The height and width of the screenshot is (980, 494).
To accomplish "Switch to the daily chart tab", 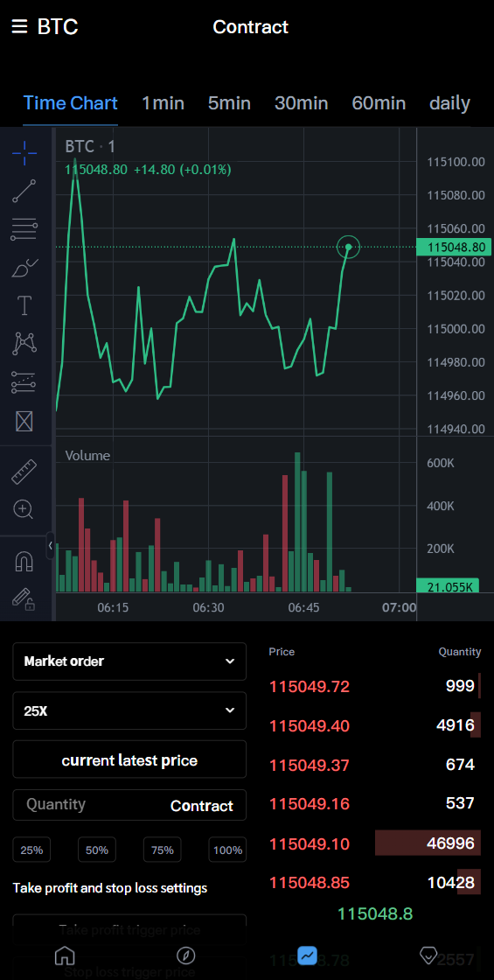I will [x=449, y=103].
